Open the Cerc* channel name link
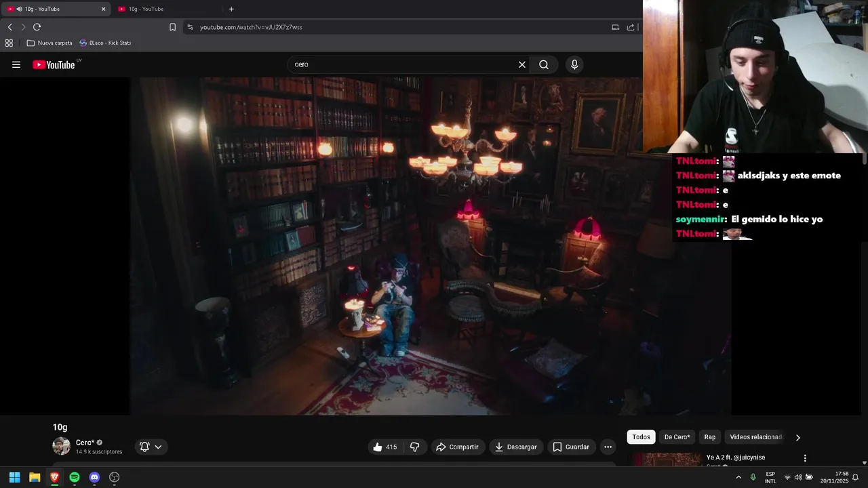Viewport: 868px width, 488px height. coord(85,443)
